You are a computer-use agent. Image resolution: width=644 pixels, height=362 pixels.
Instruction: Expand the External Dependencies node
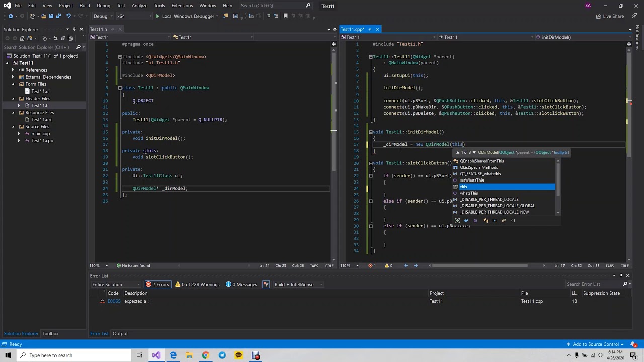click(13, 77)
